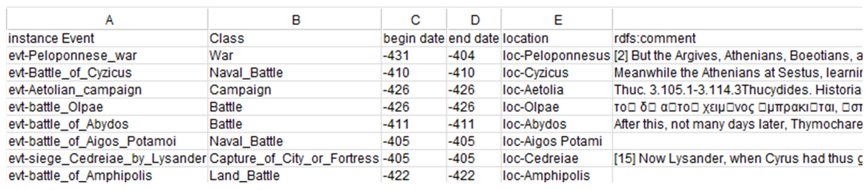Select column A header
The height and width of the screenshot is (190, 868).
(x=107, y=20)
